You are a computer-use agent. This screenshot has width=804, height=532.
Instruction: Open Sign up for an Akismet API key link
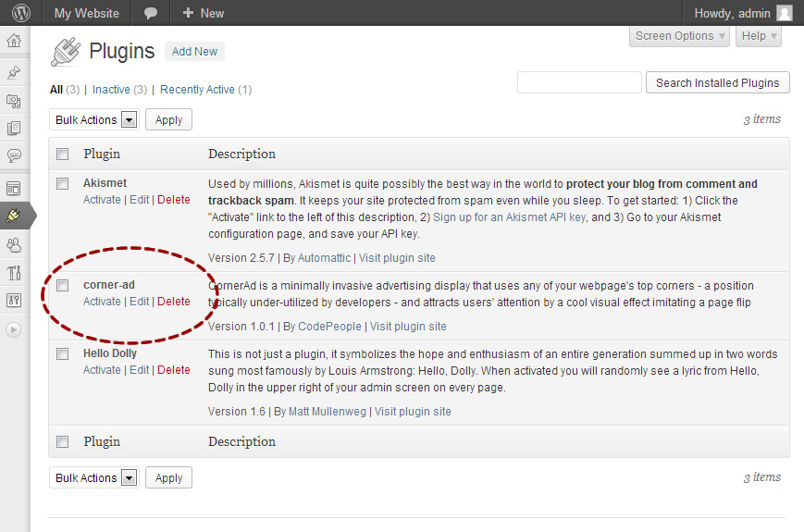[x=509, y=217]
